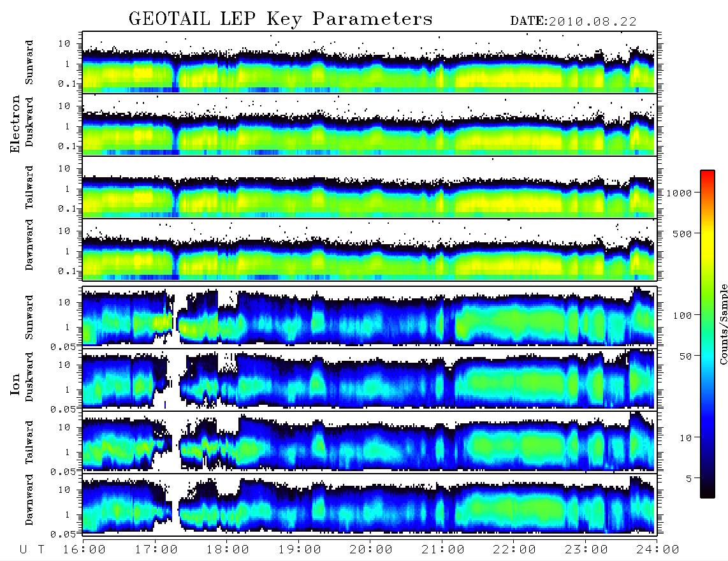728x561 pixels.
Task: Select the DATE:2010.08.22 text
Action: coord(573,22)
